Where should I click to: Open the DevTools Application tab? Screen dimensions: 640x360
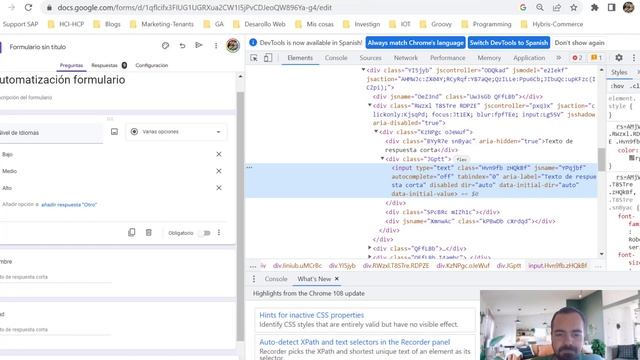coord(529,58)
